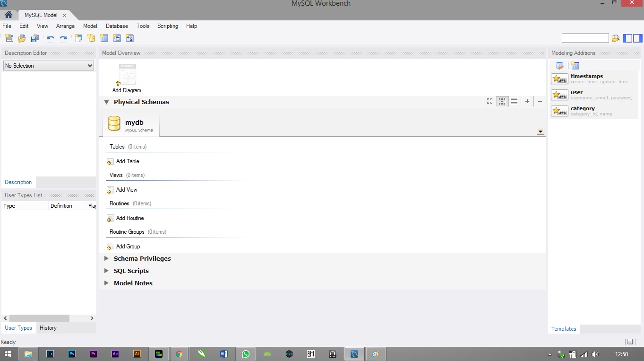The image size is (644, 361).
Task: Open the No Selection dropdown in Description Editor
Action: (x=49, y=66)
